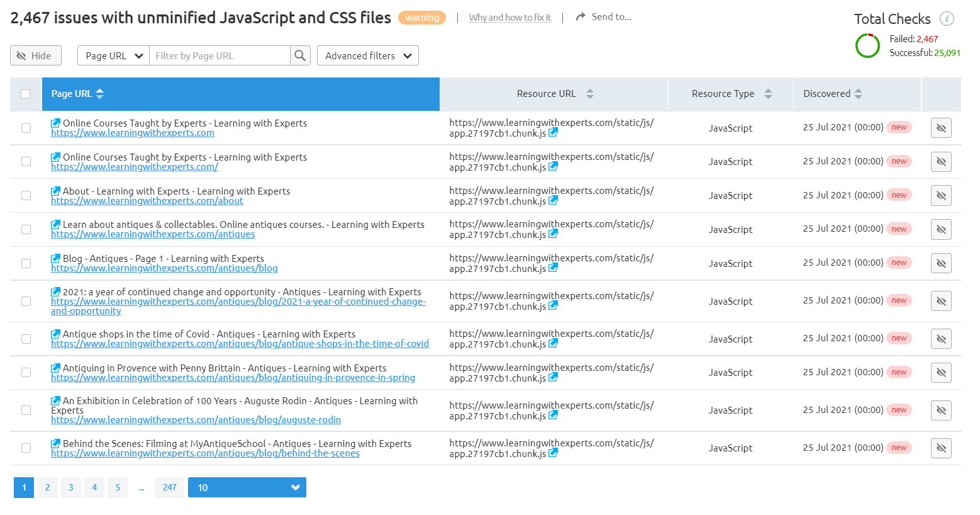This screenshot has height=515, width=980.
Task: Sort by Page URL arrows
Action: [x=99, y=94]
